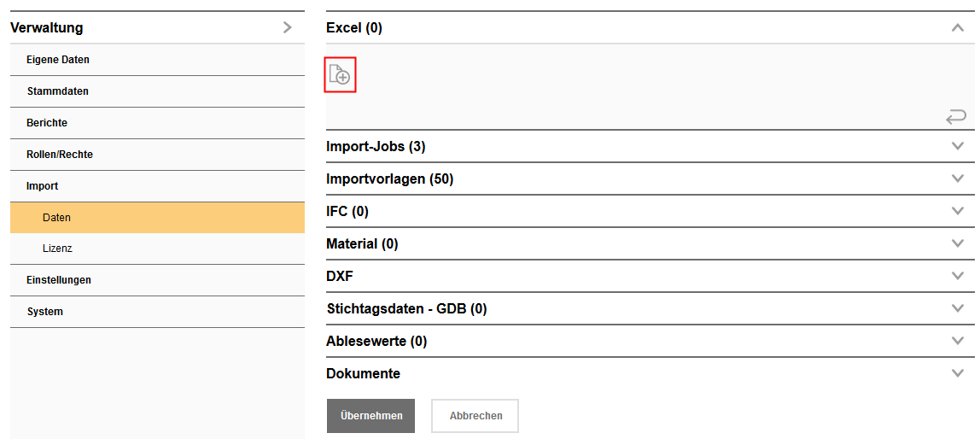Expand the DXF section
Image resolution: width=980 pixels, height=439 pixels.
tap(957, 276)
